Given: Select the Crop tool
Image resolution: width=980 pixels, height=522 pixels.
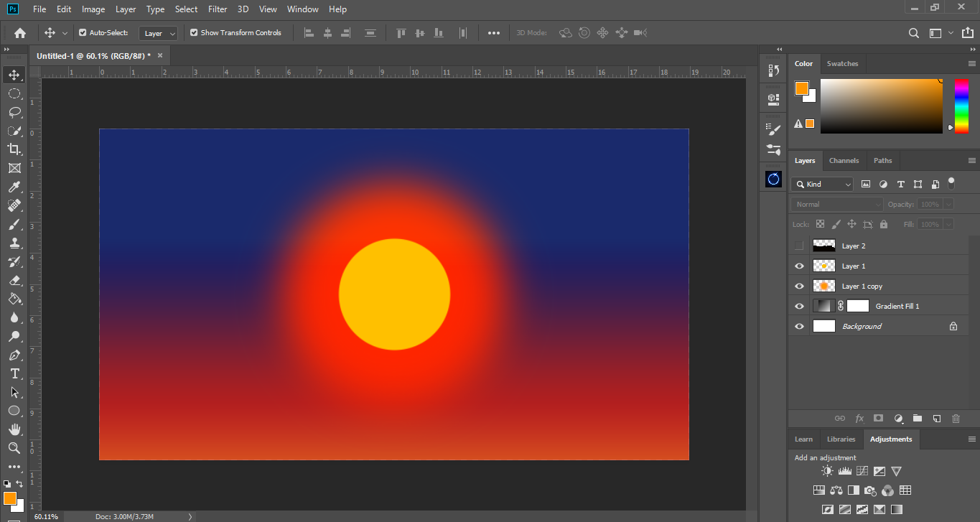Looking at the screenshot, I should (x=14, y=149).
